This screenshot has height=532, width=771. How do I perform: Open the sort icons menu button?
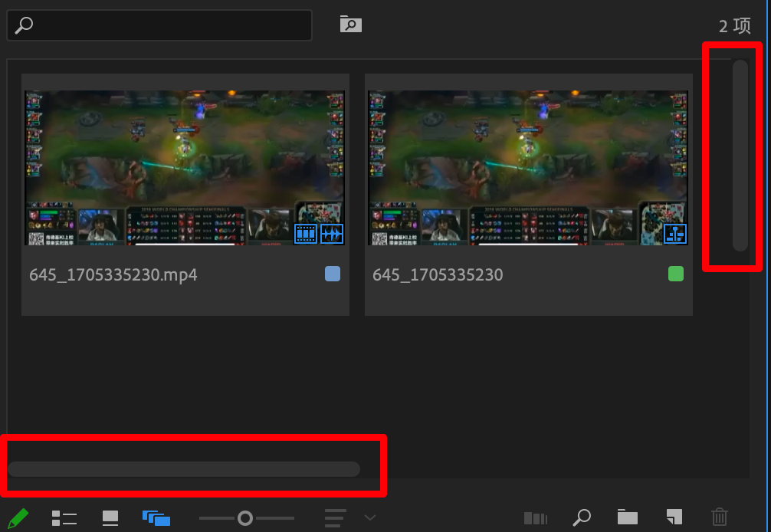pyautogui.click(x=335, y=517)
